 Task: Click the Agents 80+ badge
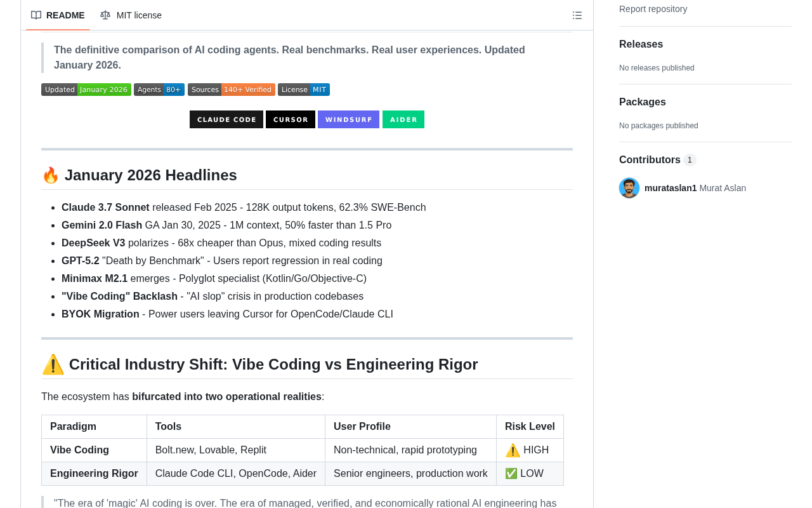point(159,90)
